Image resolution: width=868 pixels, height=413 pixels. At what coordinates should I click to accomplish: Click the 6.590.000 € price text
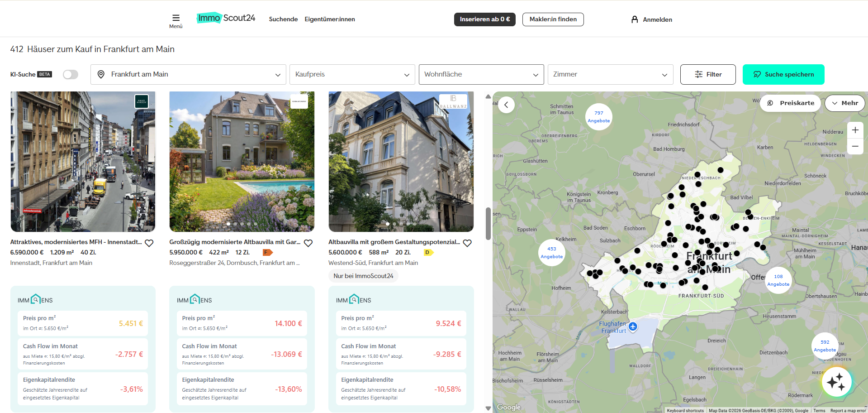pyautogui.click(x=27, y=252)
